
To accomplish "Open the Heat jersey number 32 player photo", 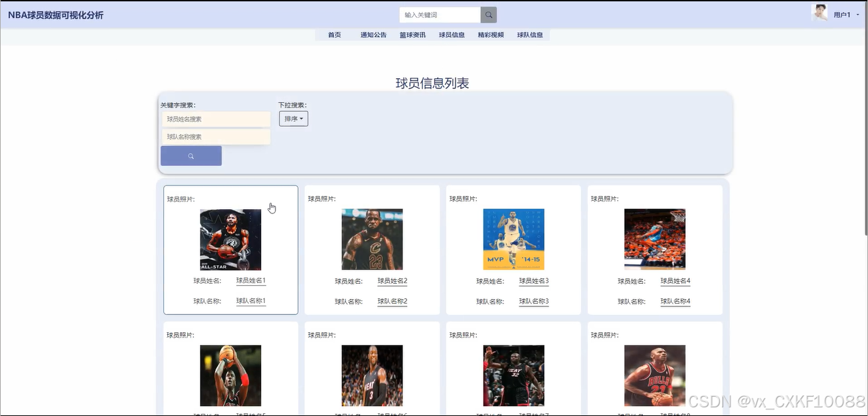I will tap(513, 375).
